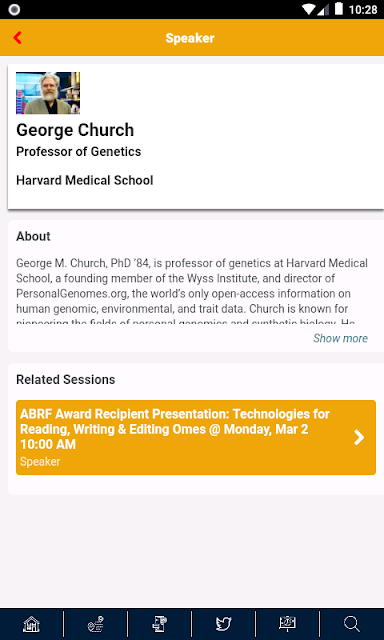Open the ABRF Award Recipient Presentation session
Image resolution: width=384 pixels, height=640 pixels.
coord(196,437)
